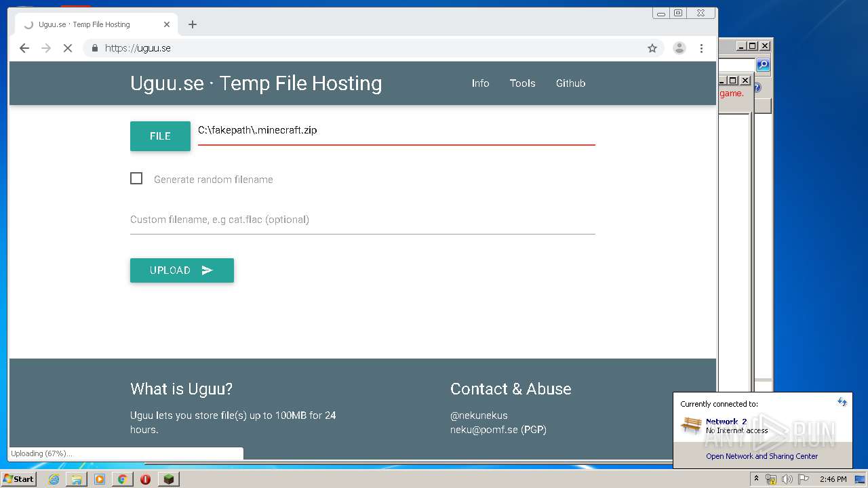Click the Custom filename input field

pyautogui.click(x=363, y=220)
